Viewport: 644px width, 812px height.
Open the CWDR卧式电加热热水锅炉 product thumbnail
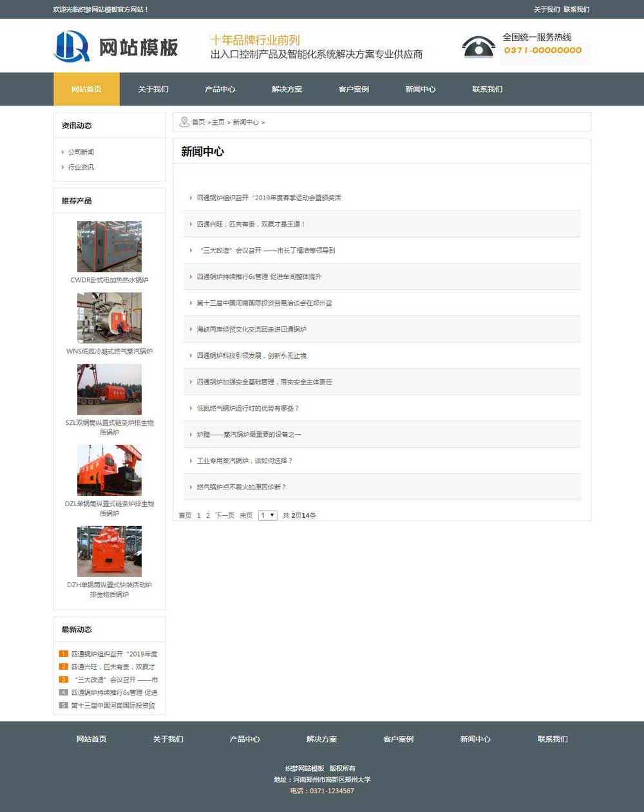109,247
